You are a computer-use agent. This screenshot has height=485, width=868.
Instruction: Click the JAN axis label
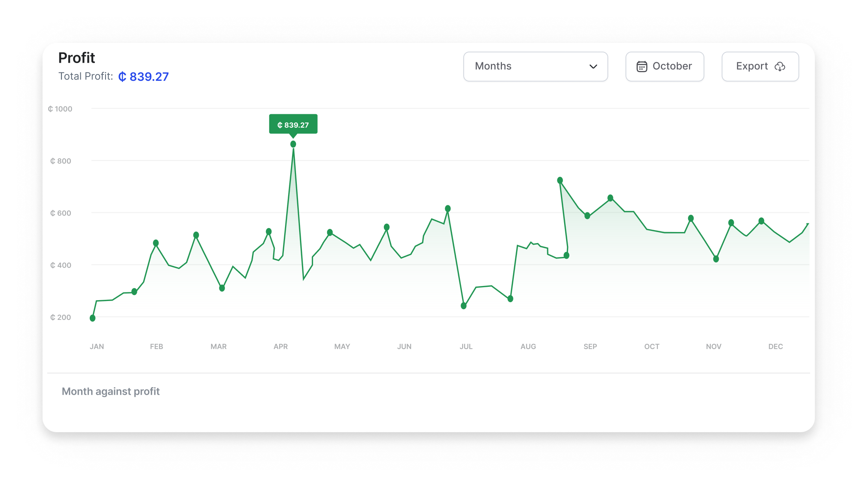pyautogui.click(x=97, y=346)
